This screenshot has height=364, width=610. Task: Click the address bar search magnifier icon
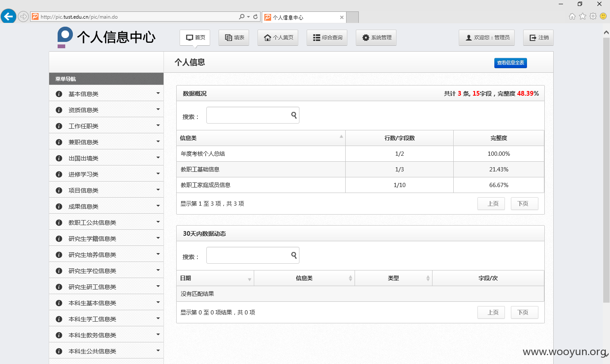[241, 17]
